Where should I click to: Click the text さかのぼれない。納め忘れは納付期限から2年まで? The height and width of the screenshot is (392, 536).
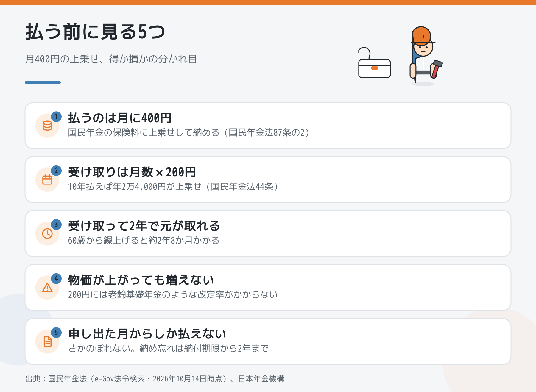point(169,348)
